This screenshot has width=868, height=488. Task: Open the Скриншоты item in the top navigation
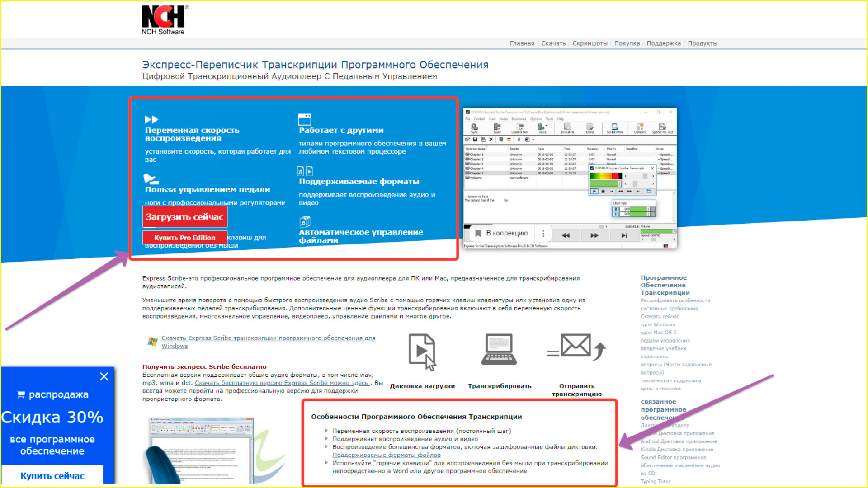click(590, 43)
